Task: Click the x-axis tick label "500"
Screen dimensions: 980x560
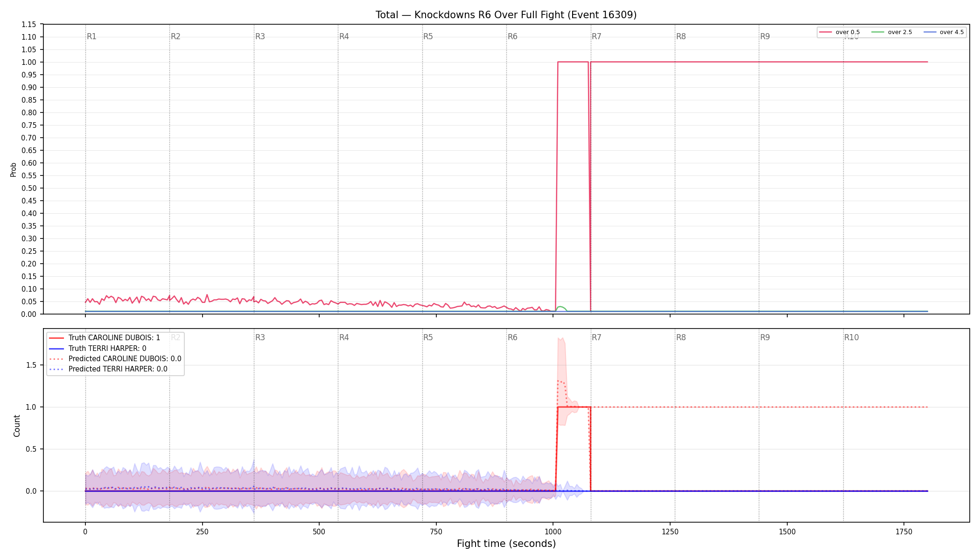Action: (319, 532)
